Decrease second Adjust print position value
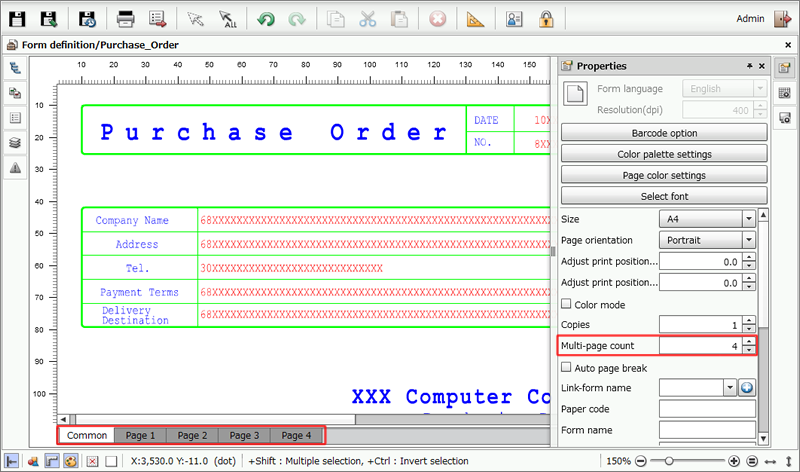The width and height of the screenshot is (800, 472). pyautogui.click(x=748, y=286)
